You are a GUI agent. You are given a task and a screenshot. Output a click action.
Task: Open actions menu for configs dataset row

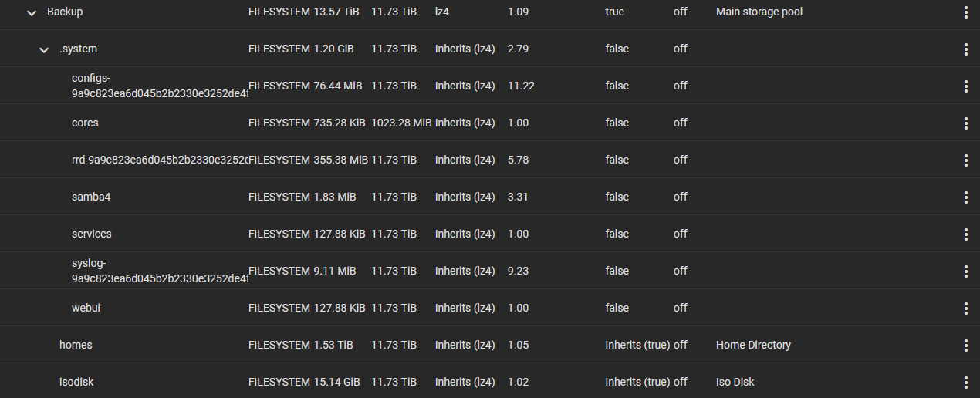[x=965, y=86]
